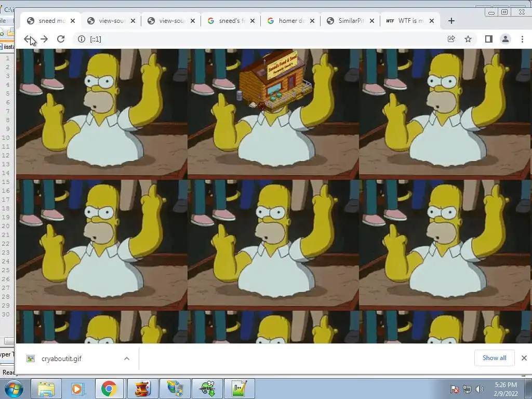Minimize the Chrome window
The height and width of the screenshot is (399, 532).
[x=491, y=12]
